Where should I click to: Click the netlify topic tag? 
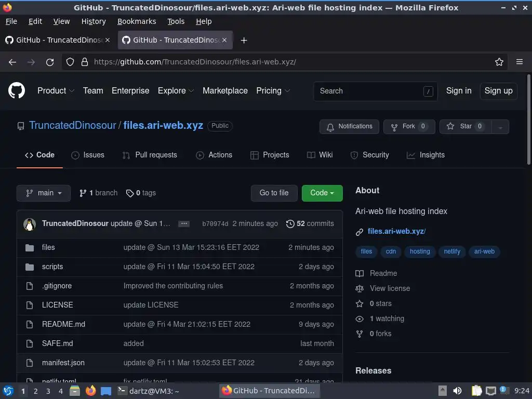point(452,252)
